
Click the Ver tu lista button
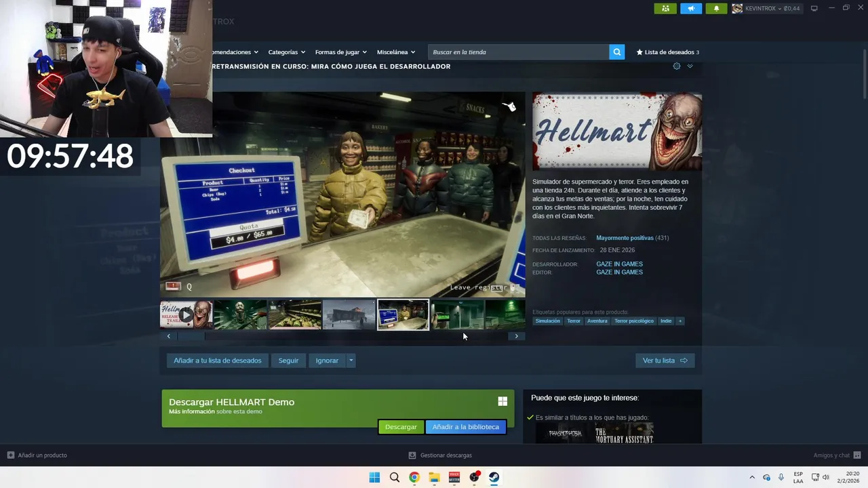(x=665, y=361)
